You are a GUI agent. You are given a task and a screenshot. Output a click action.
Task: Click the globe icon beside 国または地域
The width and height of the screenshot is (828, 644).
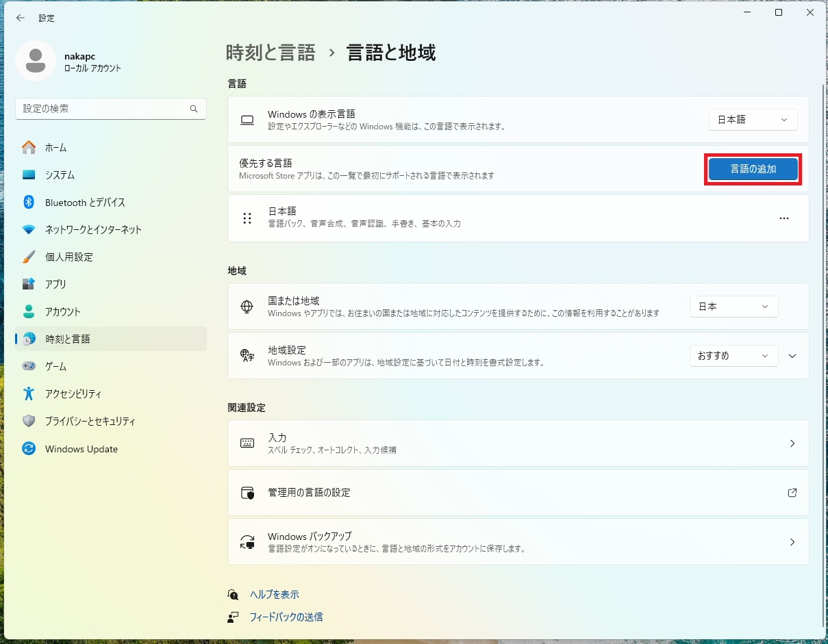click(247, 307)
